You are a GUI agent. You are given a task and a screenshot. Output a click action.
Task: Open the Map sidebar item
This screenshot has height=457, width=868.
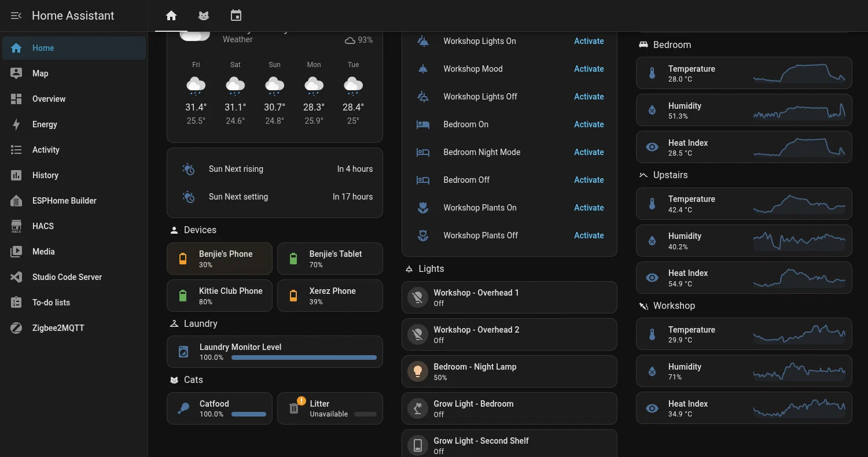[74, 73]
